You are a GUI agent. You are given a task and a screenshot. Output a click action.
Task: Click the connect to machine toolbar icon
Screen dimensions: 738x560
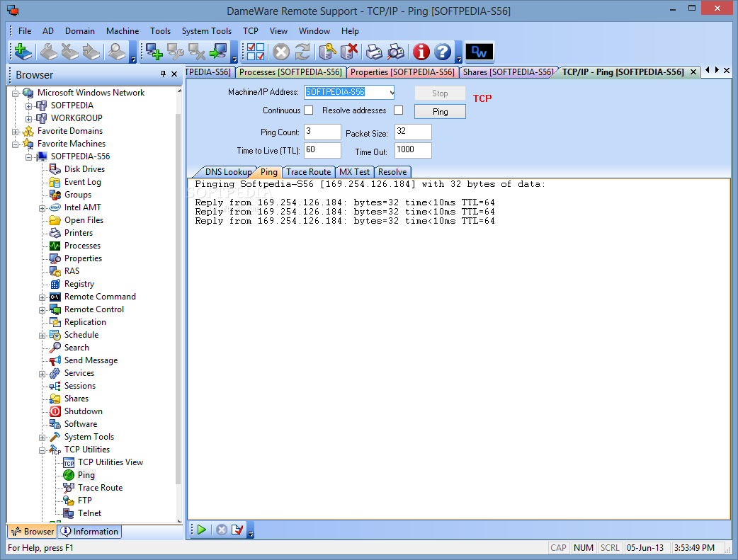click(218, 52)
